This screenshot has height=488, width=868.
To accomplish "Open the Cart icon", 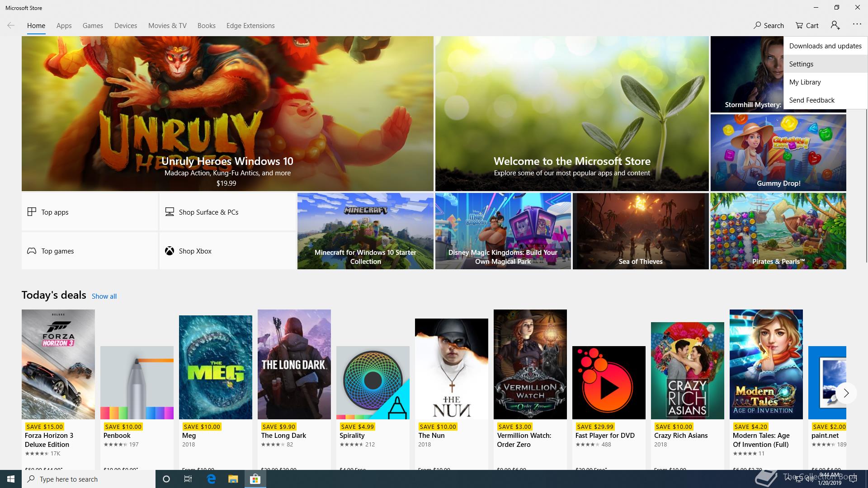I will pos(799,25).
